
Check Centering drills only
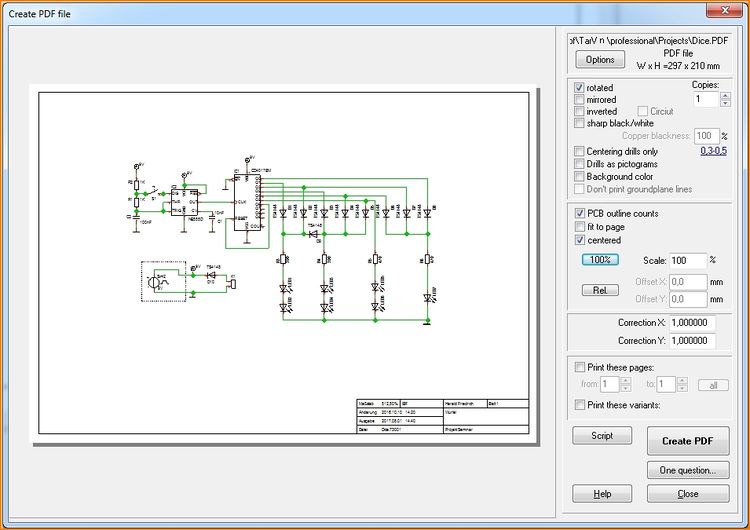pyautogui.click(x=579, y=151)
